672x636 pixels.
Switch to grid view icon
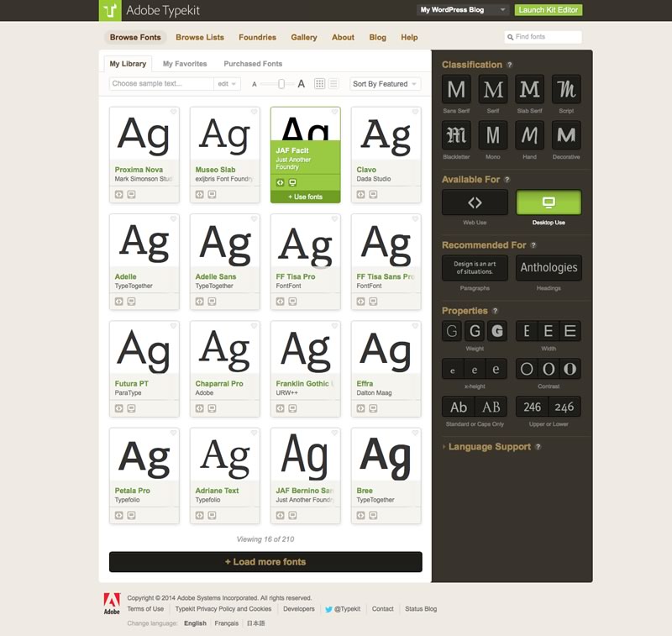coord(320,83)
